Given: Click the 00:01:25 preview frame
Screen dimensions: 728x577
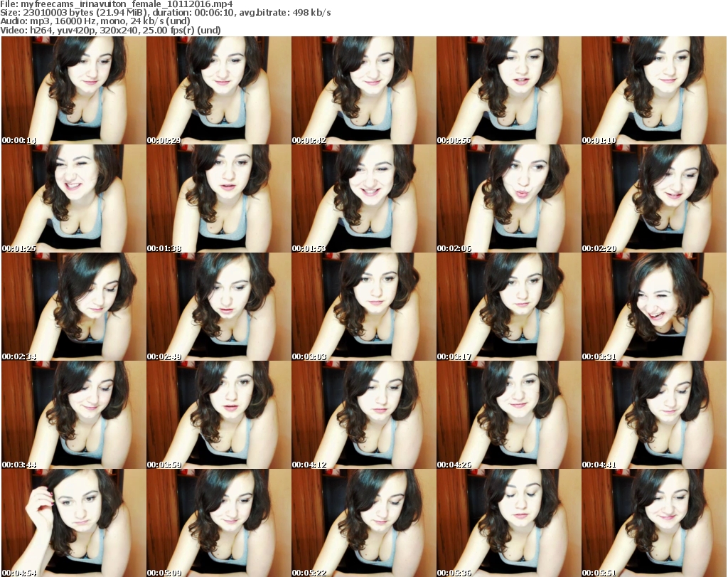Looking at the screenshot, I should (73, 198).
